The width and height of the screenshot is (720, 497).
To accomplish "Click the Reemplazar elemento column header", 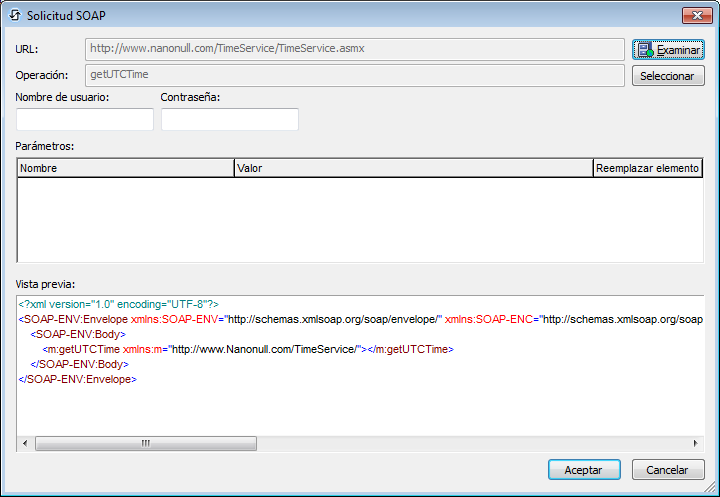I will point(647,168).
